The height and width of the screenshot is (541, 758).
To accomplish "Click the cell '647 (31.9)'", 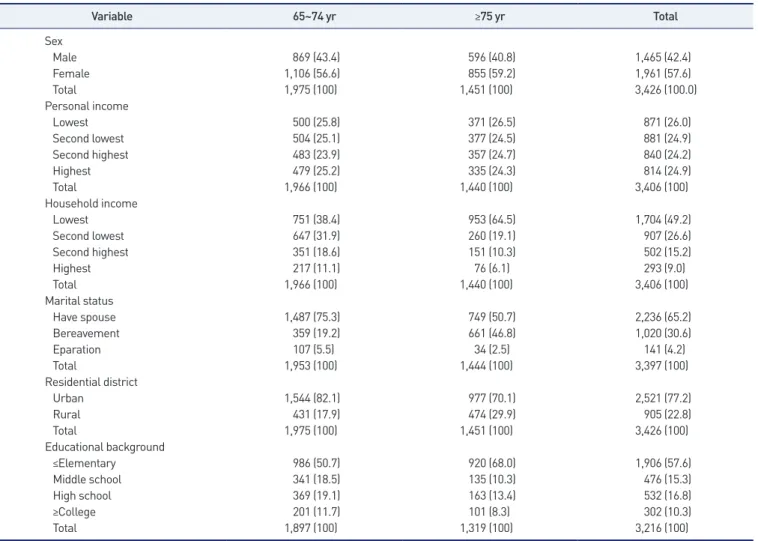I will tap(316, 236).
